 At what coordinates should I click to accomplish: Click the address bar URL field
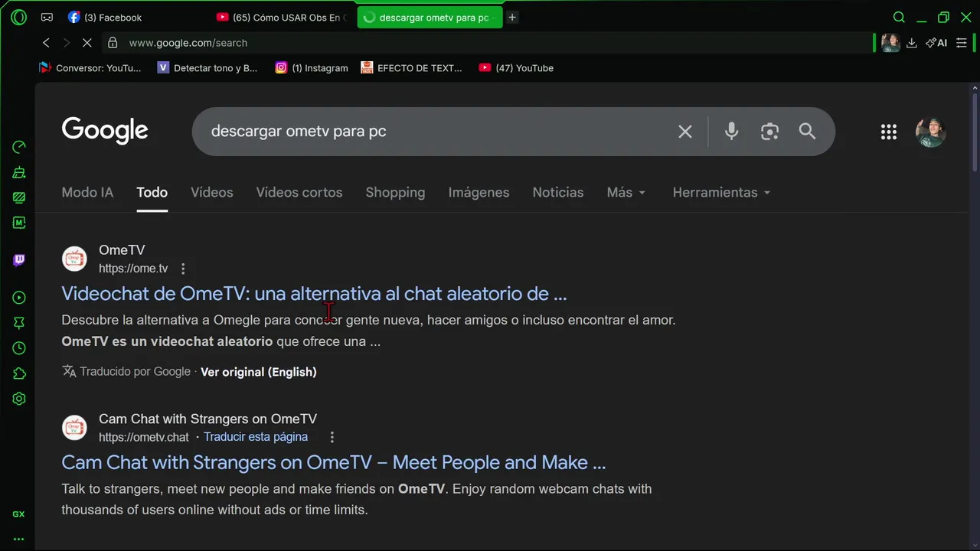pos(490,43)
